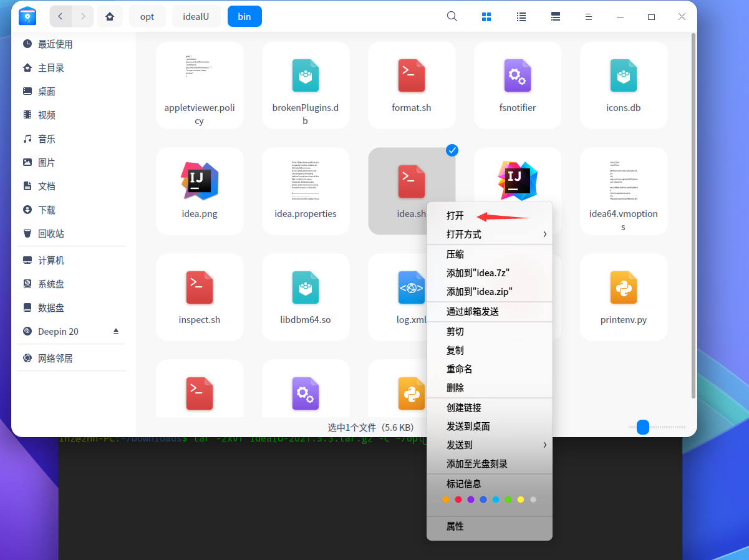Viewport: 749px width, 560px height.
Task: Choose 属性 in the context menu
Action: click(490, 526)
